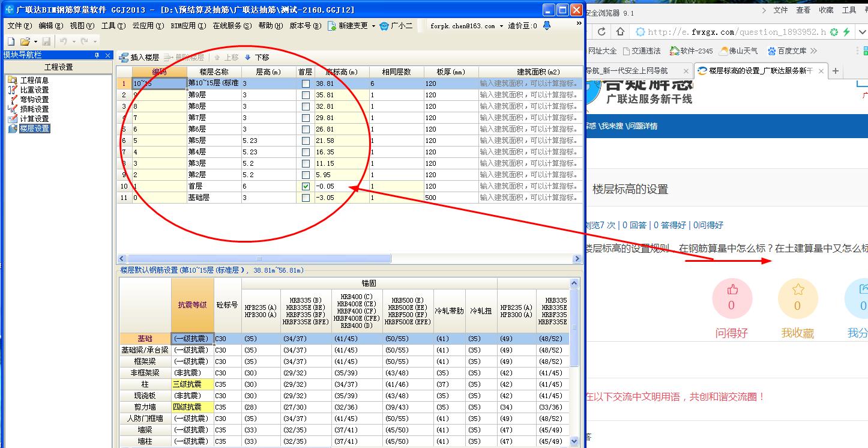Viewport: 868px width, 448px height.
Task: Click the blue notification bell icon
Action: (x=546, y=25)
